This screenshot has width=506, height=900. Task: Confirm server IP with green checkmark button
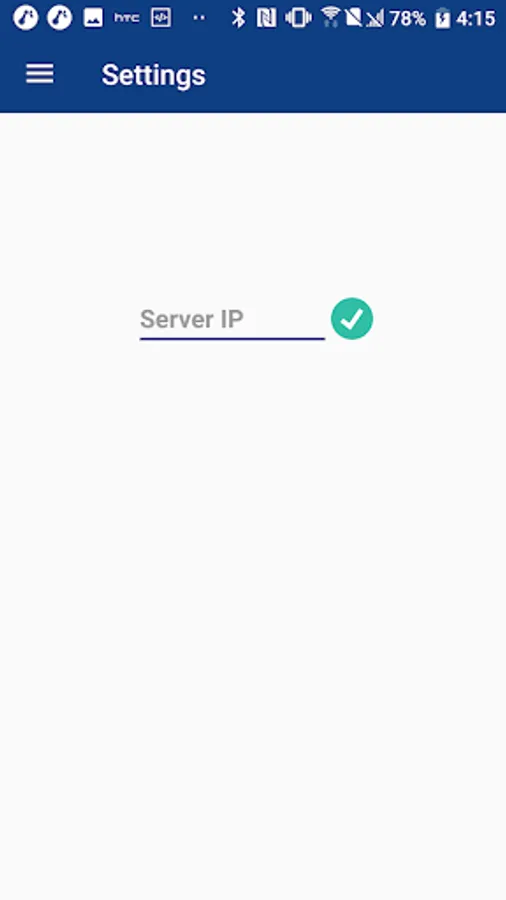pyautogui.click(x=352, y=319)
